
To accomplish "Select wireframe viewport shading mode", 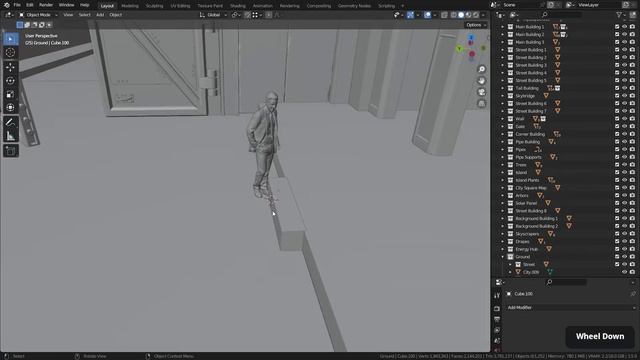I will [x=453, y=15].
